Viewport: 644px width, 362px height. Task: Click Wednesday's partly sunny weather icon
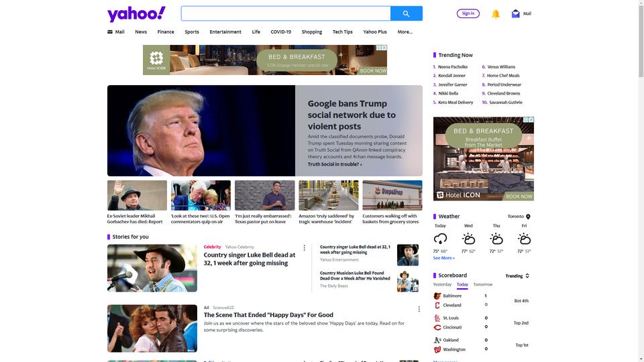468,239
